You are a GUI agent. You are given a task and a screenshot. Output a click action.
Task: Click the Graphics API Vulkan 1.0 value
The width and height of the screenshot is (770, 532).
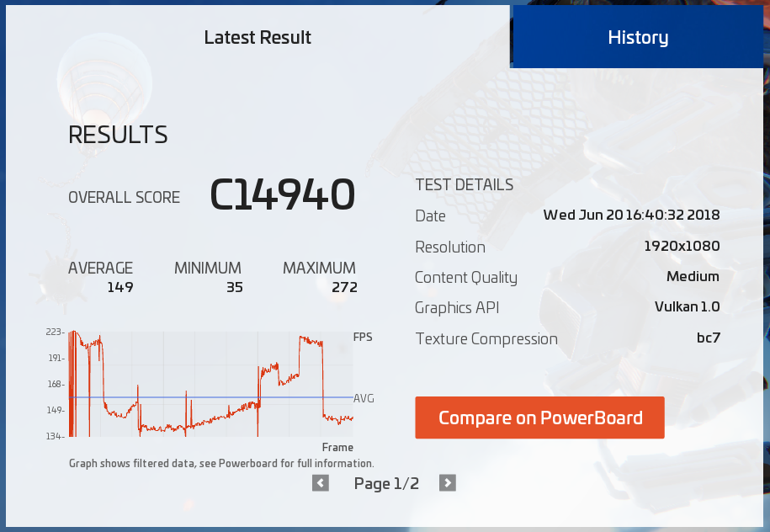pos(687,307)
